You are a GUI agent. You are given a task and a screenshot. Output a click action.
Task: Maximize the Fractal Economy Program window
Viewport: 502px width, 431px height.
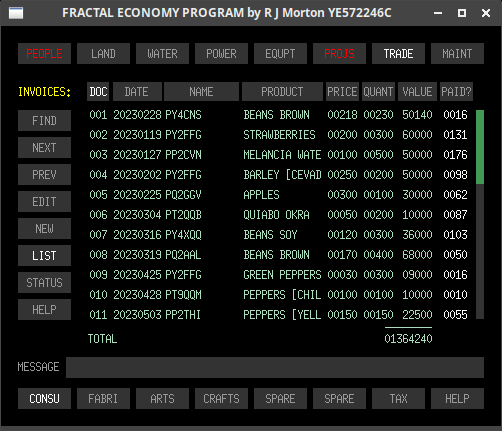click(462, 13)
